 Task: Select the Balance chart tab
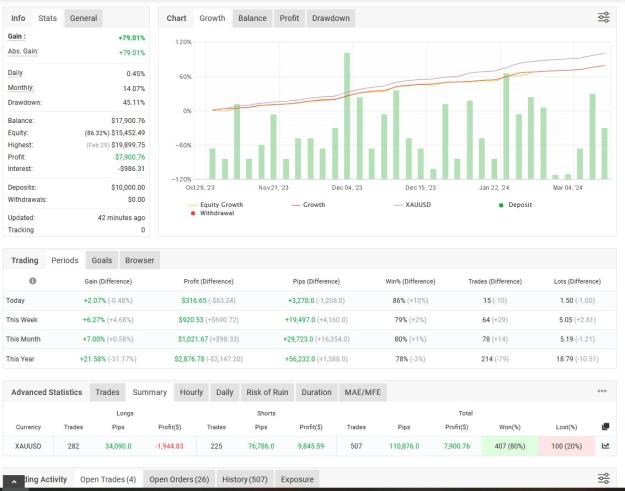click(252, 18)
